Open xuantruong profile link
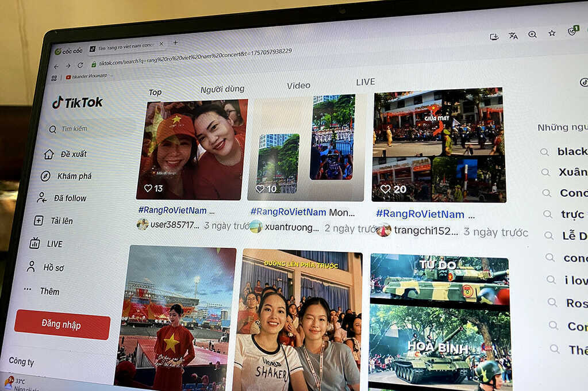Image resolution: width=588 pixels, height=391 pixels. click(291, 227)
